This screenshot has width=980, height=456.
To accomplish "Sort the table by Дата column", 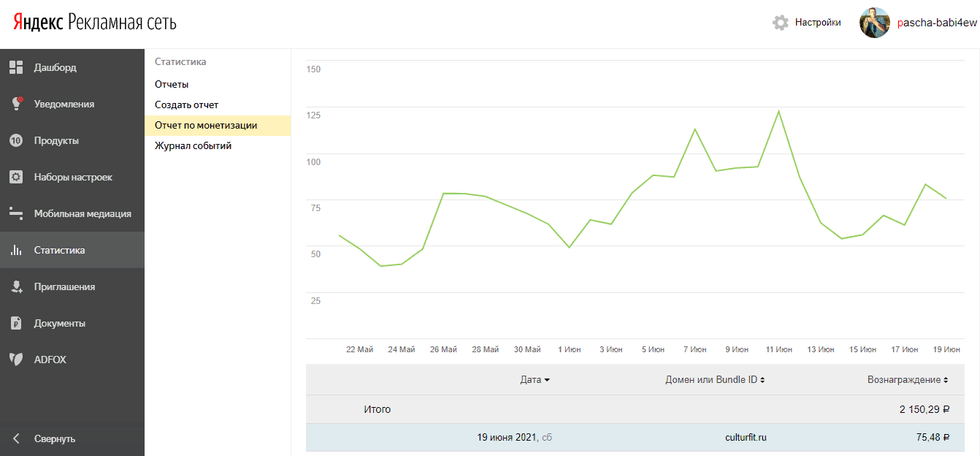I will (535, 380).
